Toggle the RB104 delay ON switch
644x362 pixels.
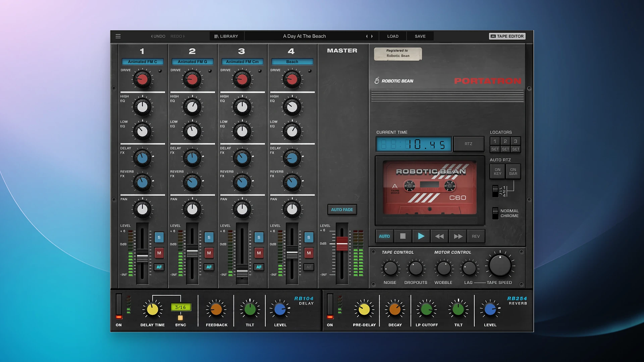point(119,306)
